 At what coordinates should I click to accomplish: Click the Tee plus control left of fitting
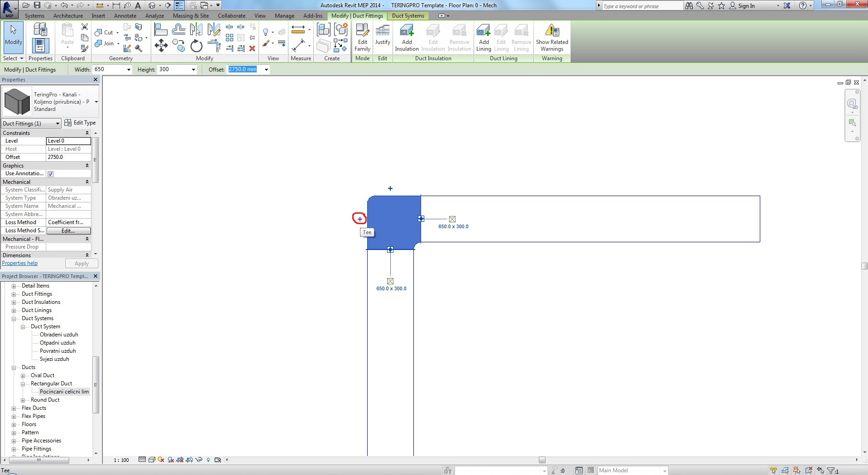(360, 219)
